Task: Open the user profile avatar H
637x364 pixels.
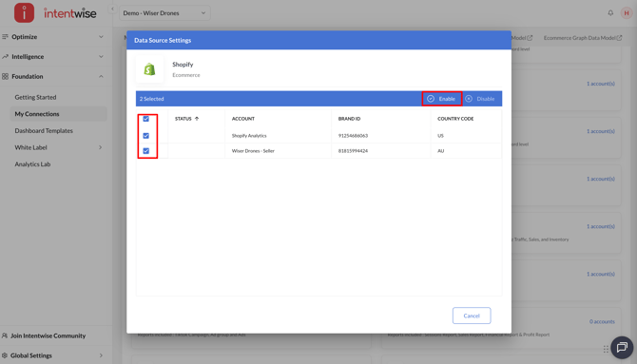Action: [626, 13]
